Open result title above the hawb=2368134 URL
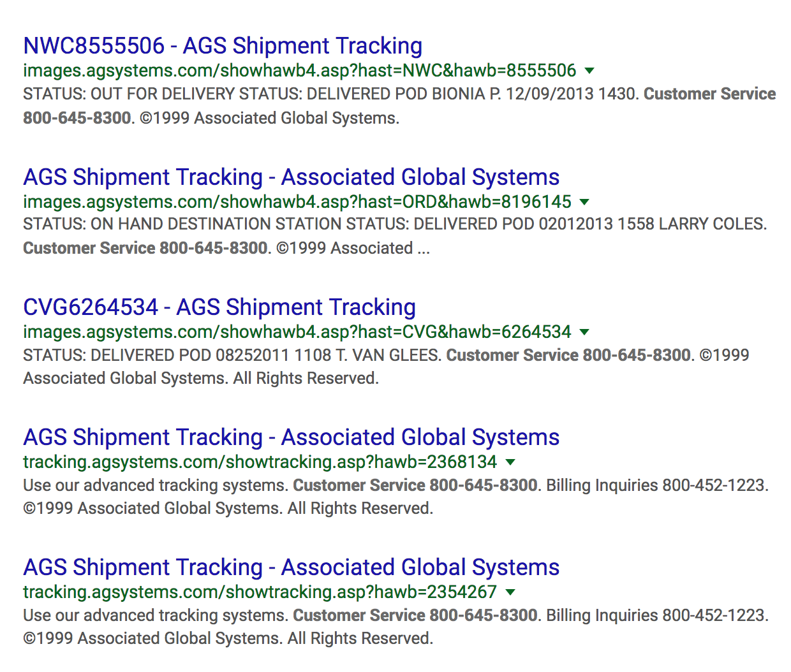Image resolution: width=791 pixels, height=672 pixels. pos(291,437)
